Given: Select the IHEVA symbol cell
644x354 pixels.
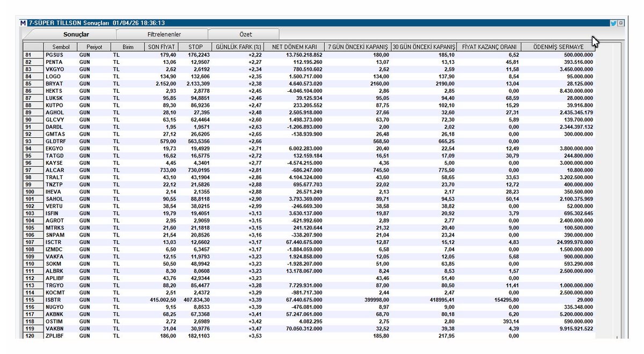Looking at the screenshot, I should 61,193.
